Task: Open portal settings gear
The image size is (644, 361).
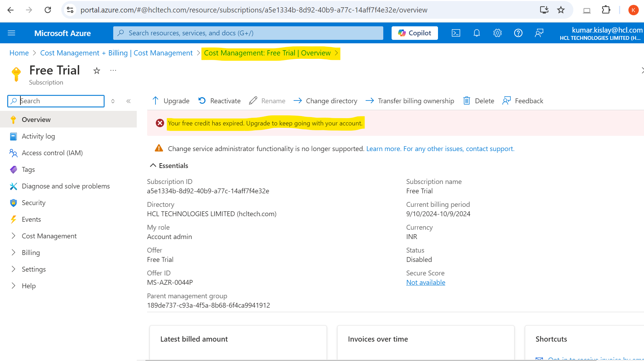Action: [498, 33]
